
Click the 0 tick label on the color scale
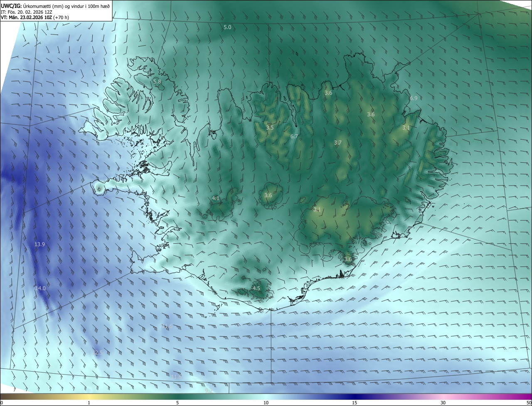[x=2, y=403]
